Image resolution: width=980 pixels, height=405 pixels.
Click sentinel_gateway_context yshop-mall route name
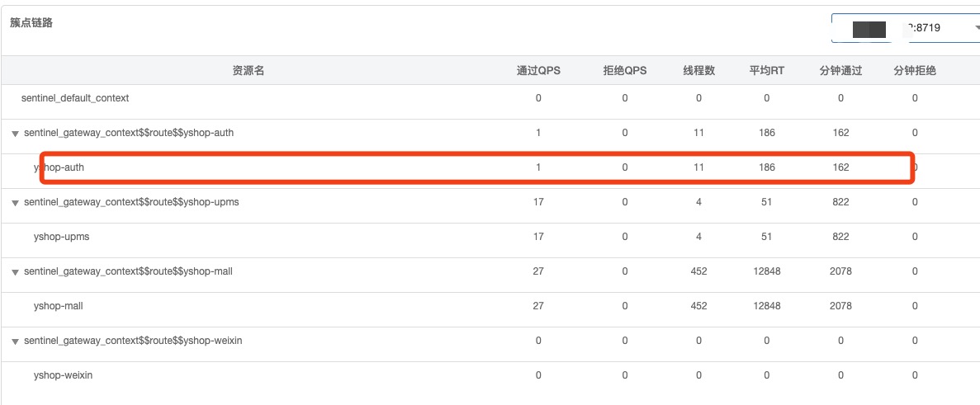tap(128, 271)
